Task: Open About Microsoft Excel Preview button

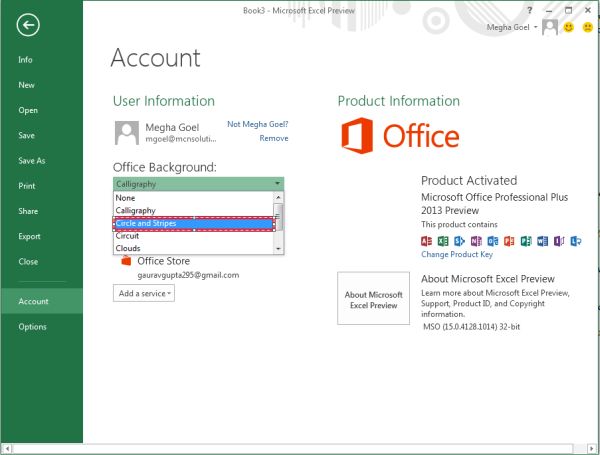Action: point(373,298)
